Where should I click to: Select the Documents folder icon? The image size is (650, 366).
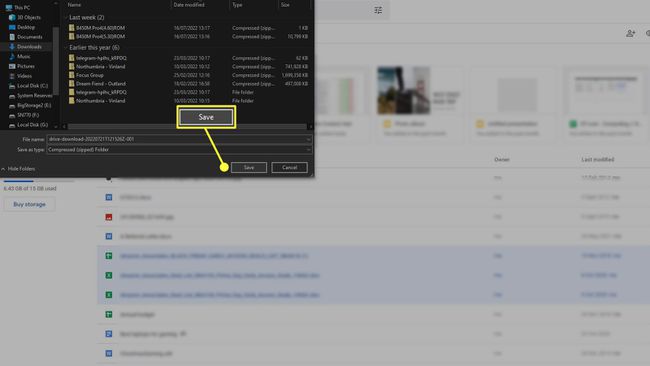coord(12,37)
